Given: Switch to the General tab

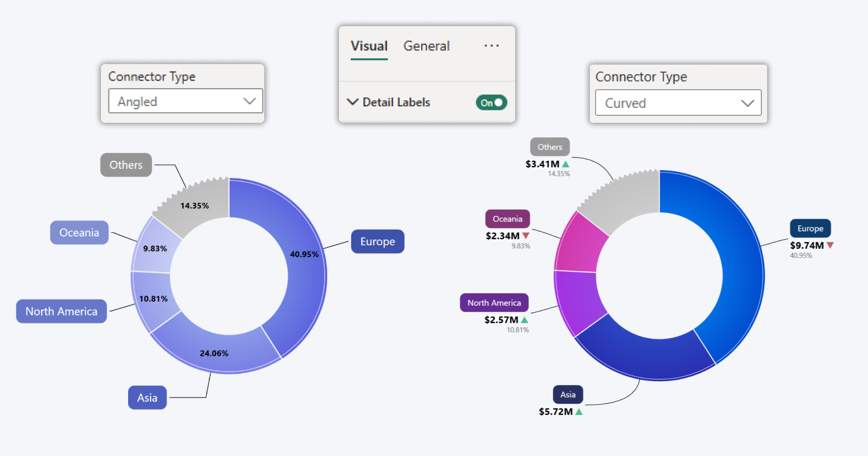Looking at the screenshot, I should click(x=426, y=46).
